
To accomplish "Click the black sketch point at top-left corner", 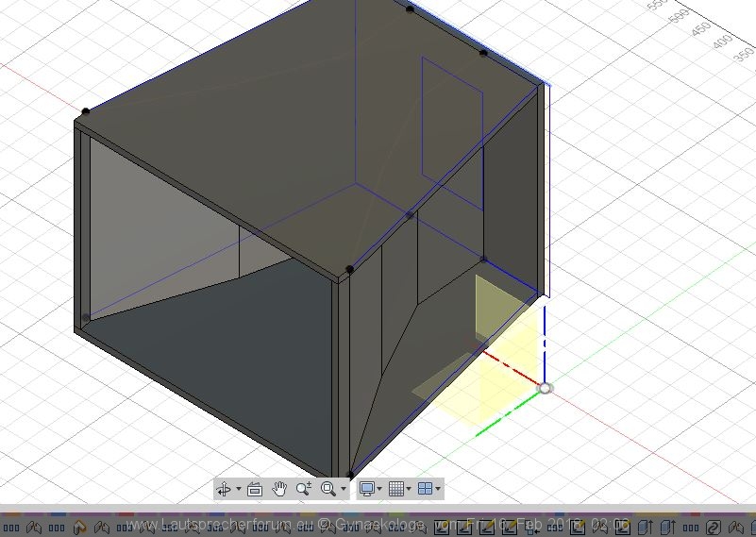I will 86,112.
